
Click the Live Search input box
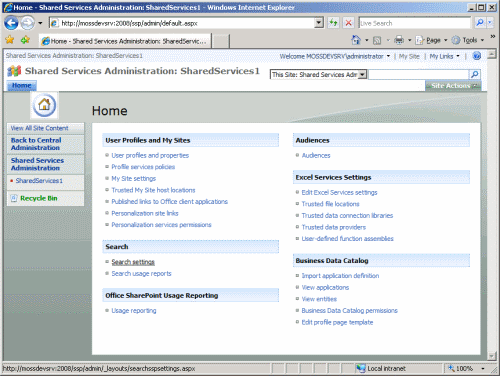(x=414, y=23)
